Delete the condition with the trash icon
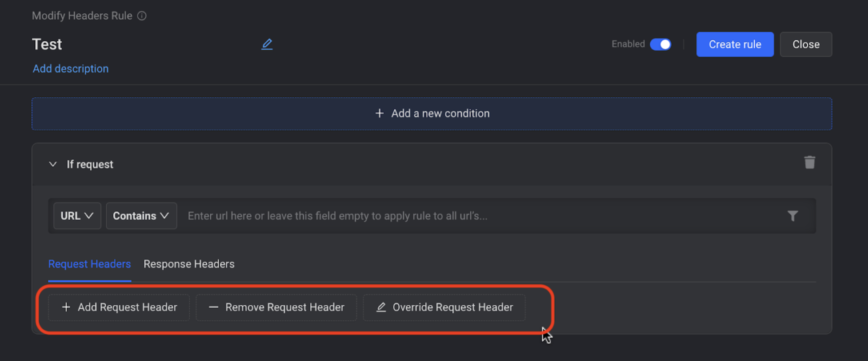 tap(810, 162)
